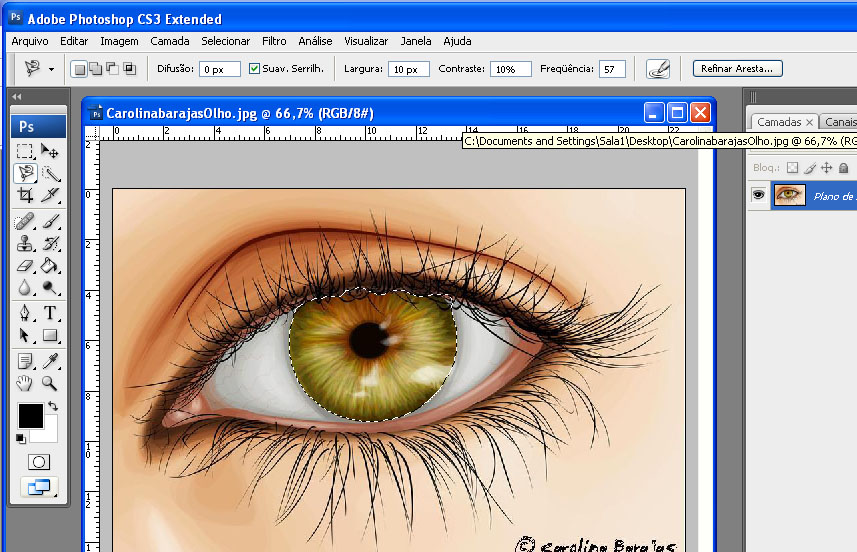Select the Magic Wand tool

click(50, 173)
